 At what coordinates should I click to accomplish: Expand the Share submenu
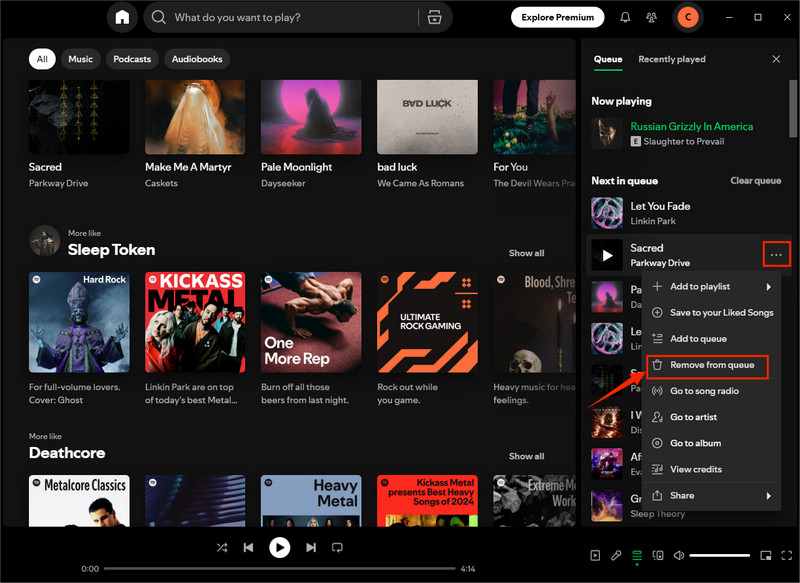pos(712,496)
